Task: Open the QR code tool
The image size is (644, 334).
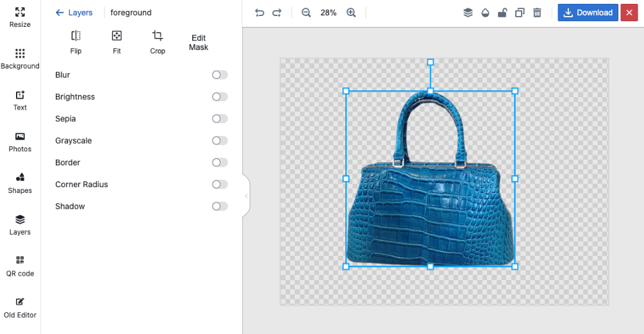Action: point(20,266)
